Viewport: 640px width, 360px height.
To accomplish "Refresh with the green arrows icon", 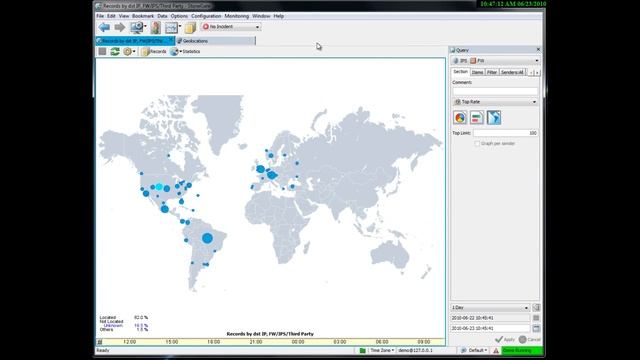I will tap(115, 51).
